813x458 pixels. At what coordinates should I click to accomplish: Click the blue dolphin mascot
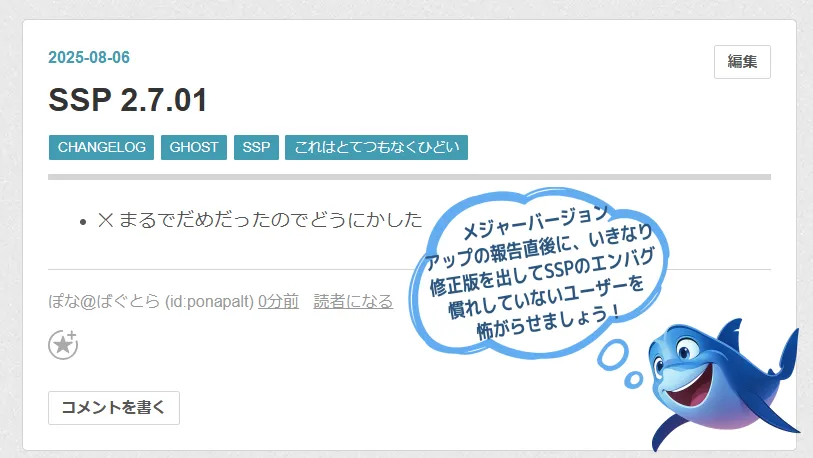click(725, 383)
